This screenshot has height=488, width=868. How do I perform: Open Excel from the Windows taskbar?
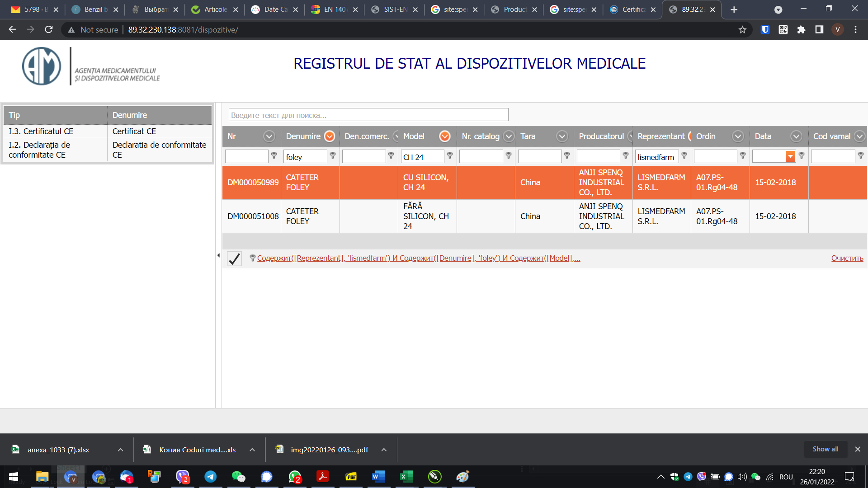406,476
